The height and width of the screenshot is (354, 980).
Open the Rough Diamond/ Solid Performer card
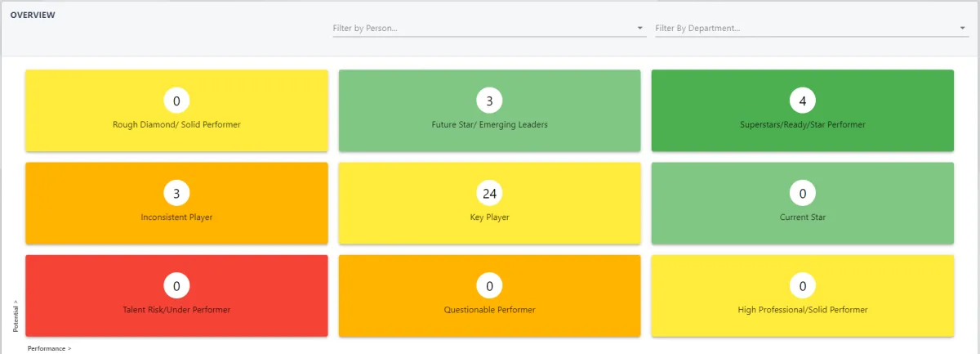tap(176, 110)
